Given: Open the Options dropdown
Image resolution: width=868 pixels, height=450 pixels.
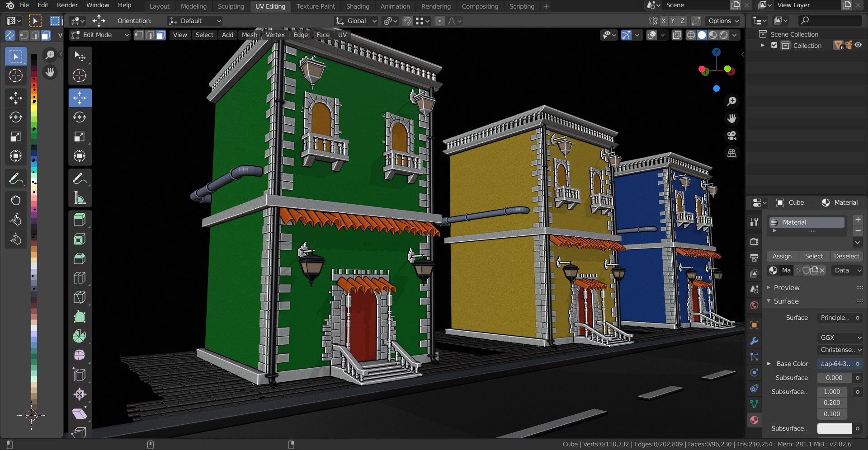Looking at the screenshot, I should pos(723,21).
